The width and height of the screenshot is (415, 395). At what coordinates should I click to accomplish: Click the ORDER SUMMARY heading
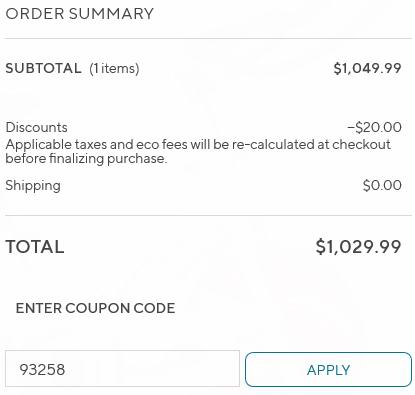[80, 14]
